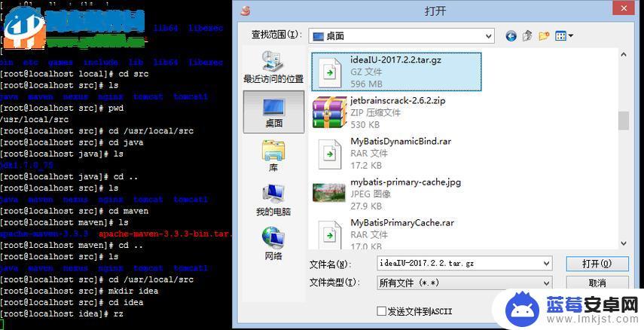The image size is (644, 330).
Task: Click the 'mkdir idea' terminal line
Action: [x=79, y=291]
